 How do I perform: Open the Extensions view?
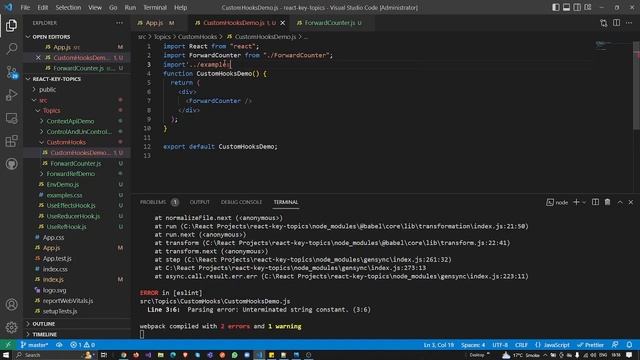[x=11, y=141]
